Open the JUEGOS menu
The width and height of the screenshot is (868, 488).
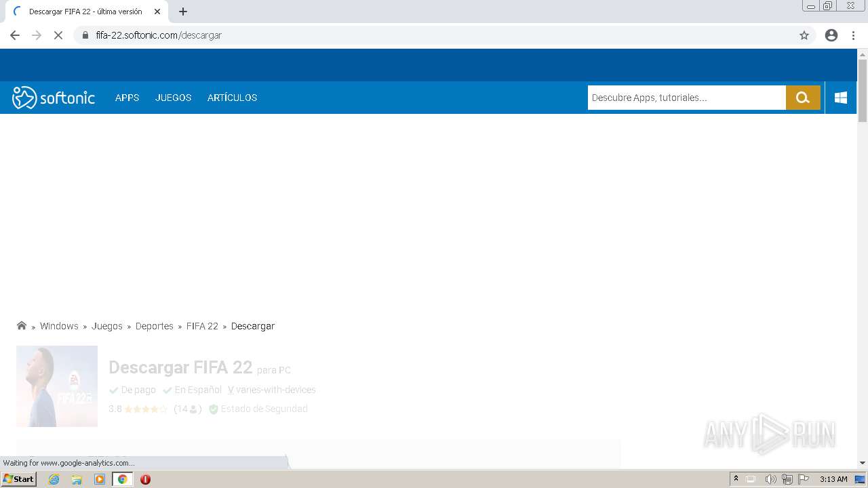[x=173, y=98]
